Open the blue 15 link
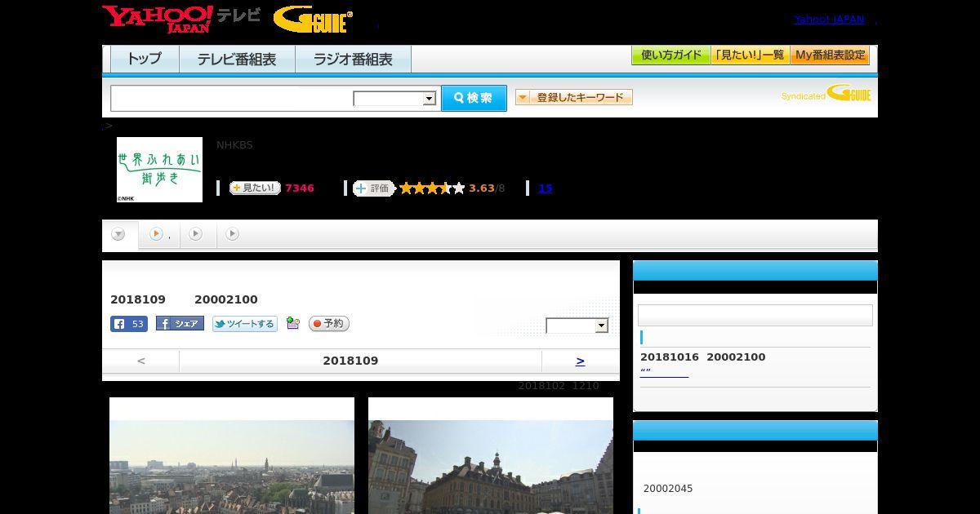The image size is (980, 514). tap(546, 188)
